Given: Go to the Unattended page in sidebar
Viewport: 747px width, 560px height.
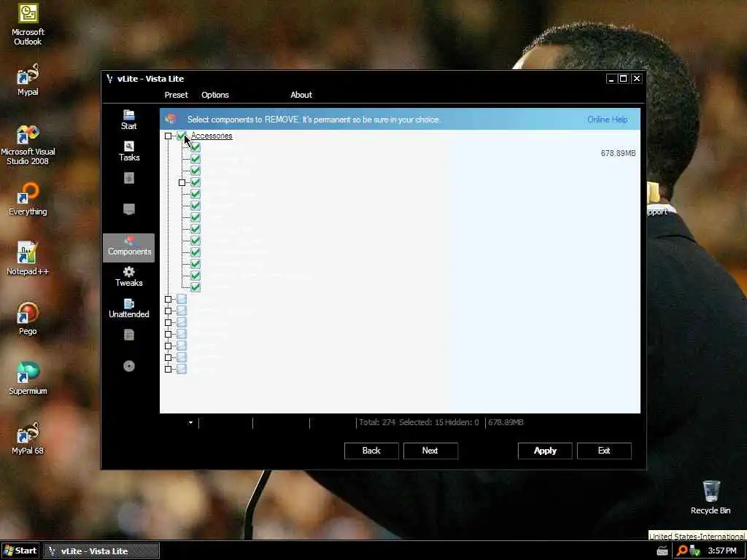Looking at the screenshot, I should [x=128, y=308].
